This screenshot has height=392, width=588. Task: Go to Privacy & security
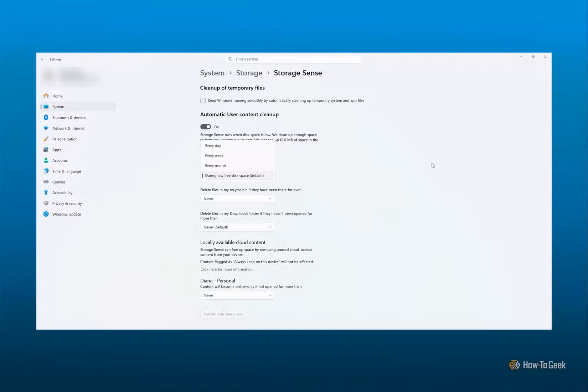click(78, 203)
